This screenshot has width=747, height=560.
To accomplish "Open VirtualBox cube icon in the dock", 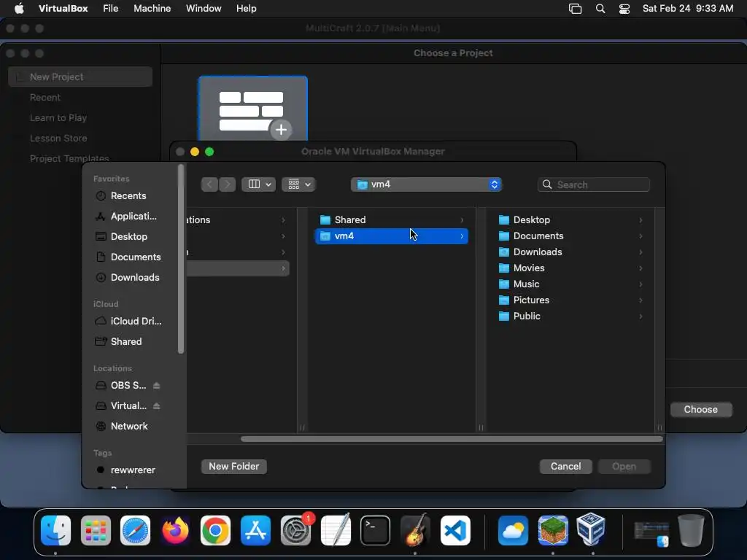I will pyautogui.click(x=591, y=530).
